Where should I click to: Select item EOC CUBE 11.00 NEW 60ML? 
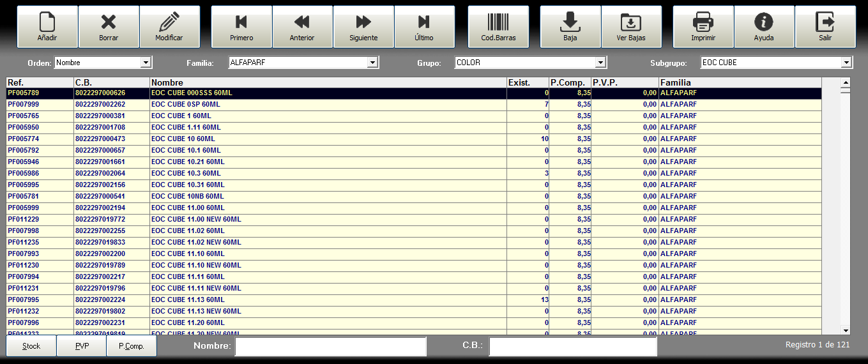pos(196,220)
